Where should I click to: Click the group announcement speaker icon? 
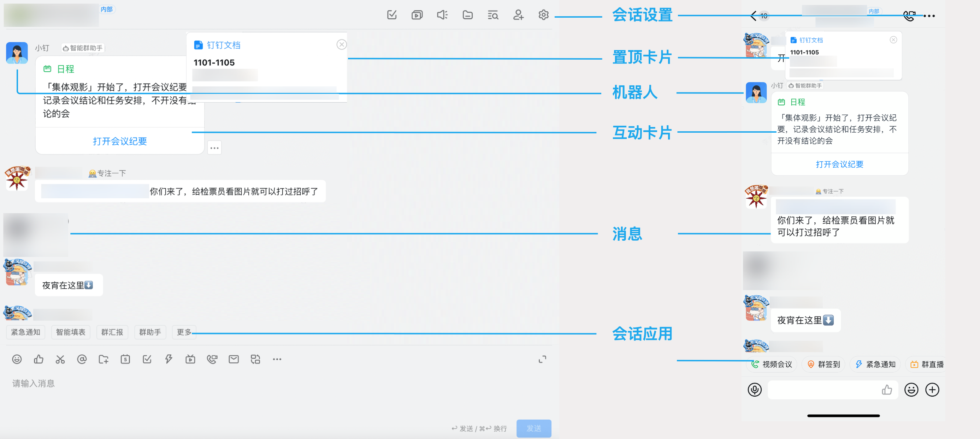[442, 15]
